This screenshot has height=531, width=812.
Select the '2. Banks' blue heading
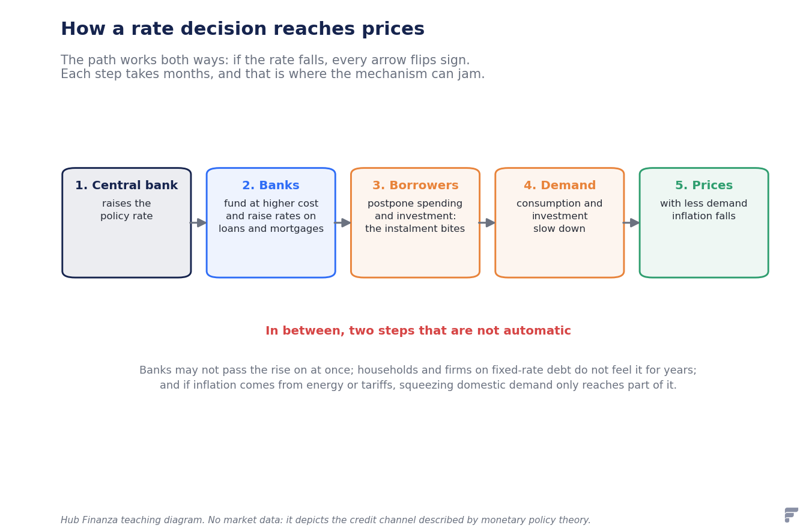click(x=271, y=186)
